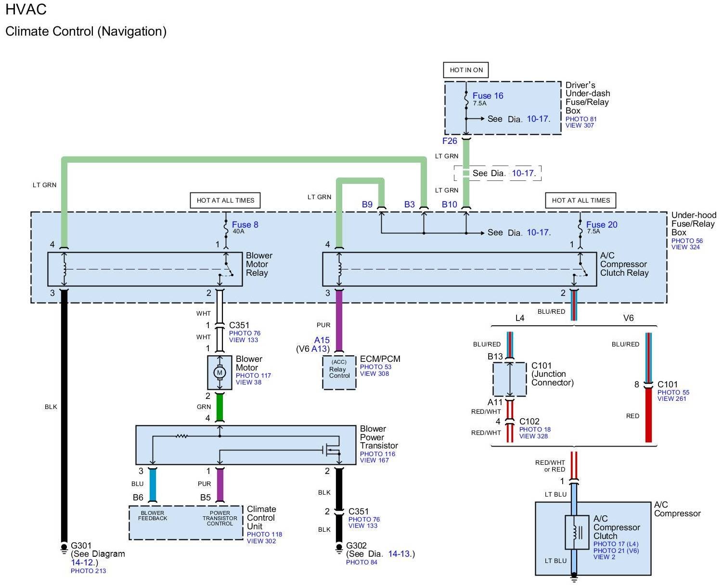Open VIEW 308 for ECM/PCM
Image resolution: width=723 pixels, height=588 pixels.
pyautogui.click(x=374, y=373)
